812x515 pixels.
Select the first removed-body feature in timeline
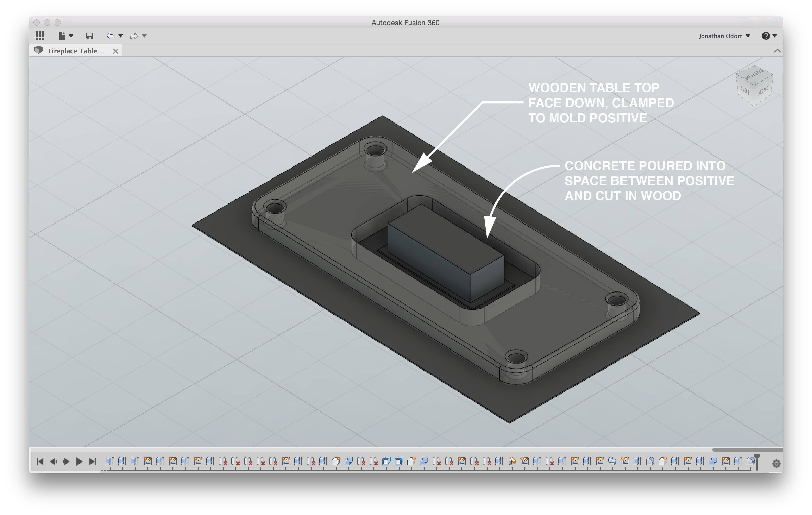tap(223, 461)
